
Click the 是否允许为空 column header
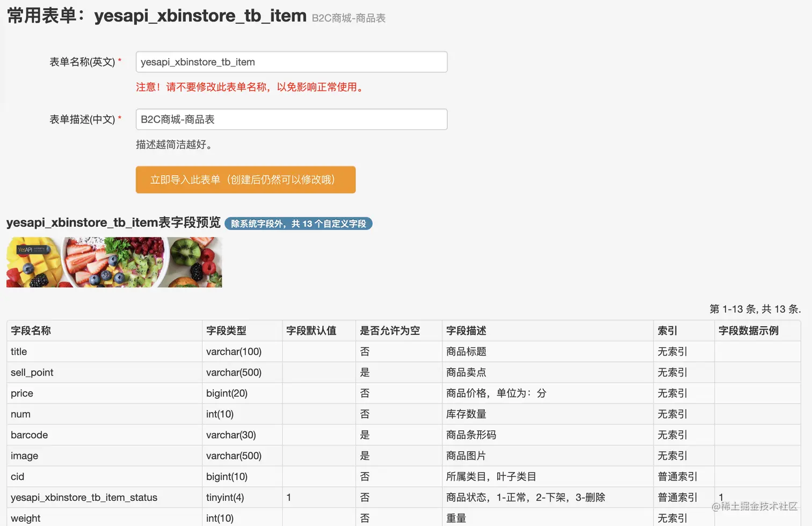click(399, 330)
